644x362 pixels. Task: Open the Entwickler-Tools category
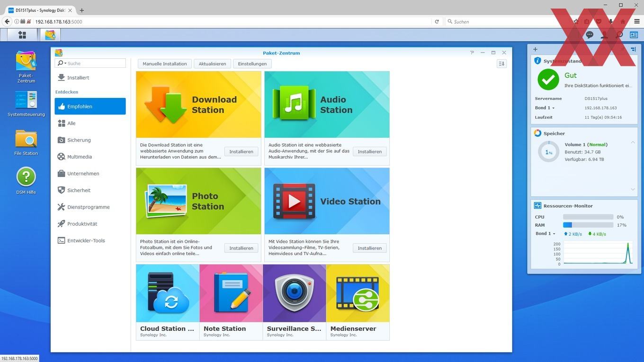90,240
